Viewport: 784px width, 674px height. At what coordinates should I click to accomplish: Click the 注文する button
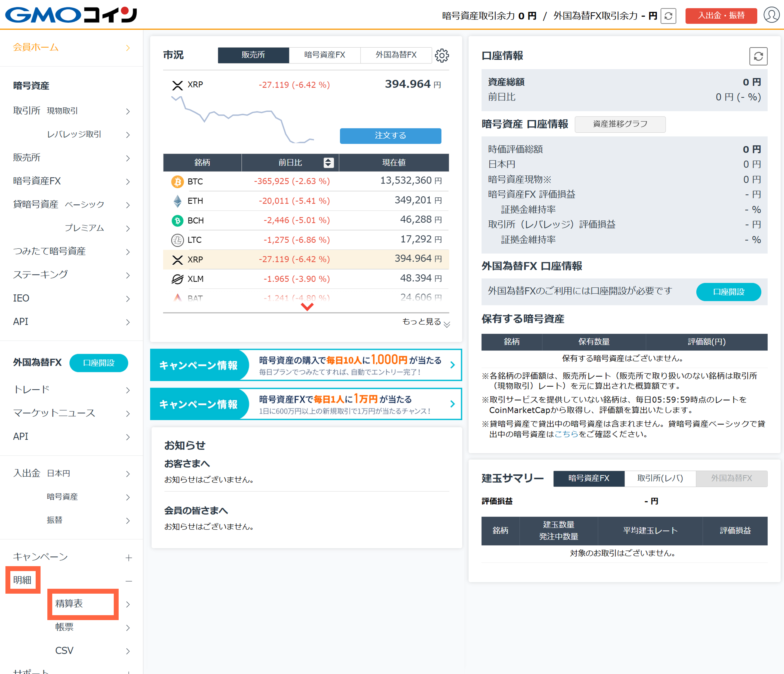click(390, 136)
